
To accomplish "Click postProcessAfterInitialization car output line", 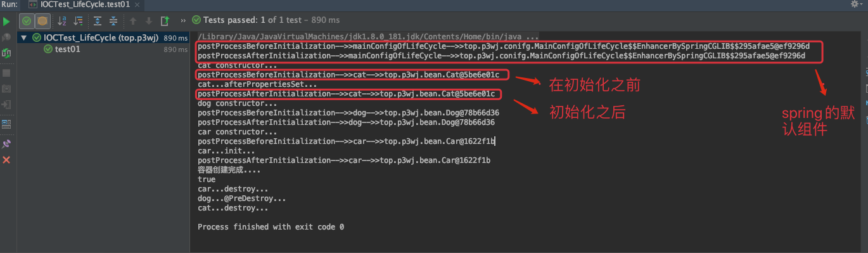I will point(344,160).
